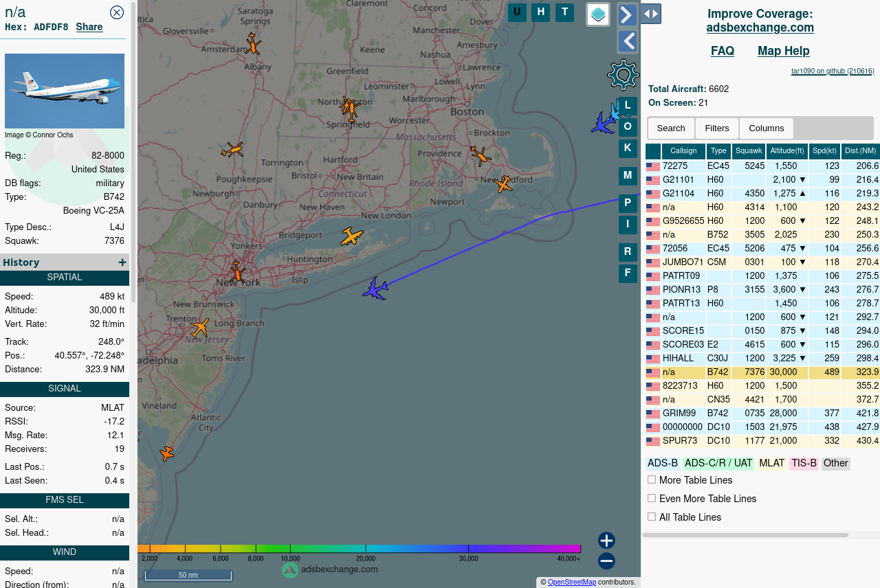Click the Share link for hex ADFDF8

pos(89,27)
